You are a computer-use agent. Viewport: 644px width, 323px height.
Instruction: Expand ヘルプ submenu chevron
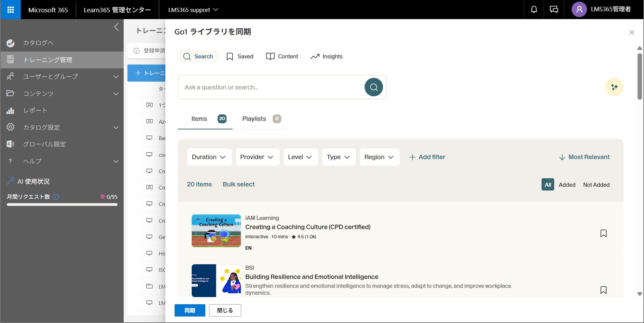[116, 161]
